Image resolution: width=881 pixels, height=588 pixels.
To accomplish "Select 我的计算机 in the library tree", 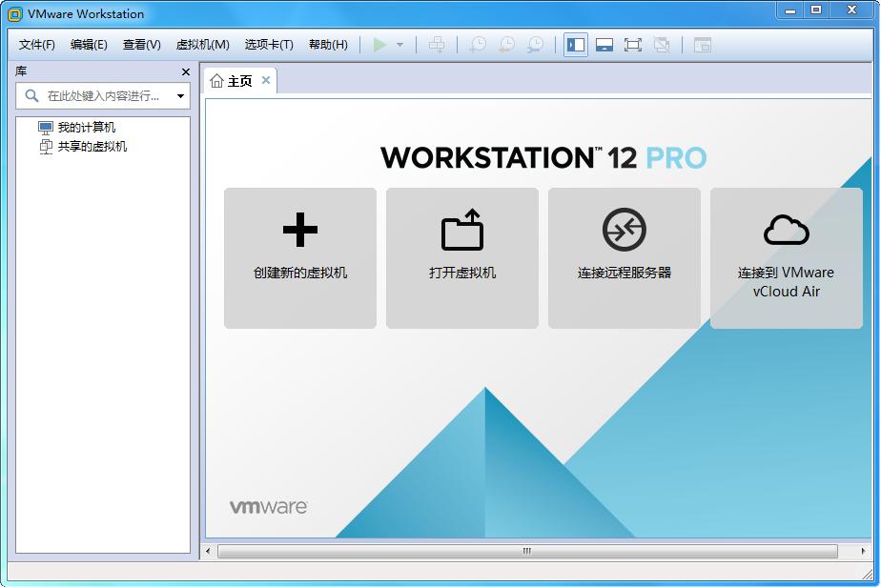I will [x=77, y=128].
